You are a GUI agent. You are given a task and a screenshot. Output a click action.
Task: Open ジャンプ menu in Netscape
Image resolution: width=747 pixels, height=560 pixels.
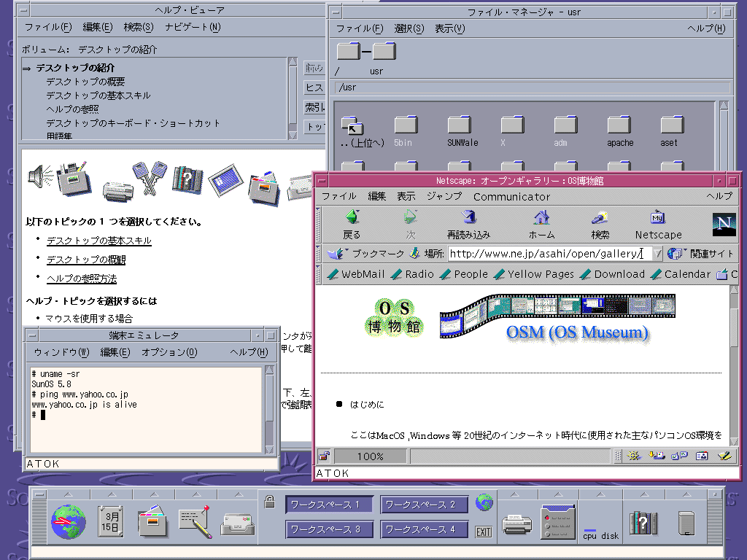click(x=444, y=196)
